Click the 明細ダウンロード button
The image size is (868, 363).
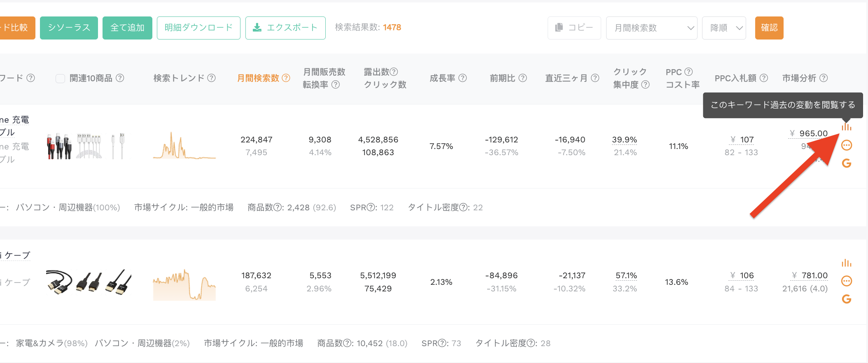click(198, 28)
